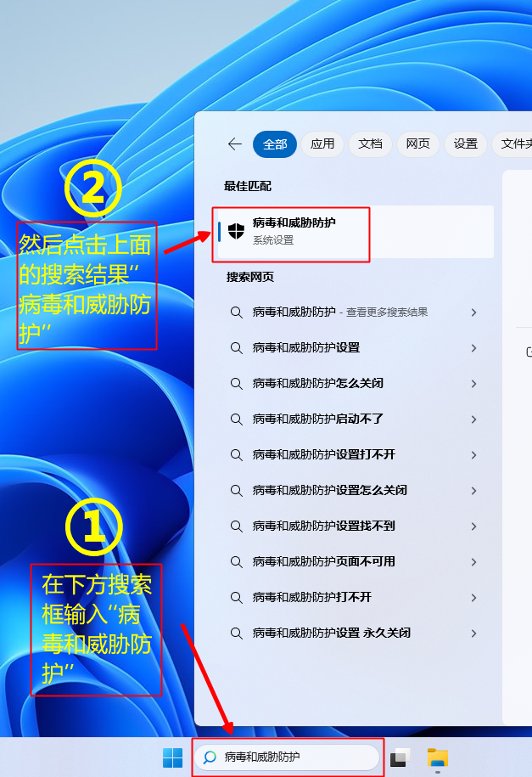The image size is (532, 777).
Task: Click search icon beside 永久关闭 suggestion
Action: pos(236,633)
